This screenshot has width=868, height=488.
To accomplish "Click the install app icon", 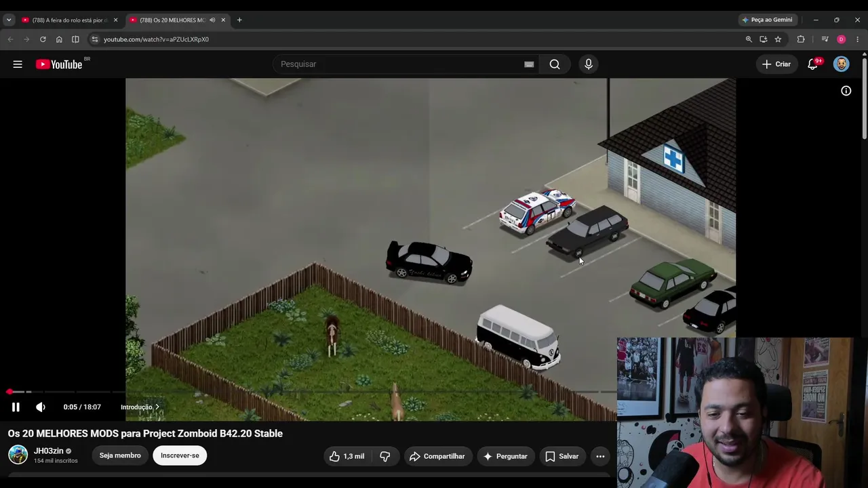I will pyautogui.click(x=764, y=39).
